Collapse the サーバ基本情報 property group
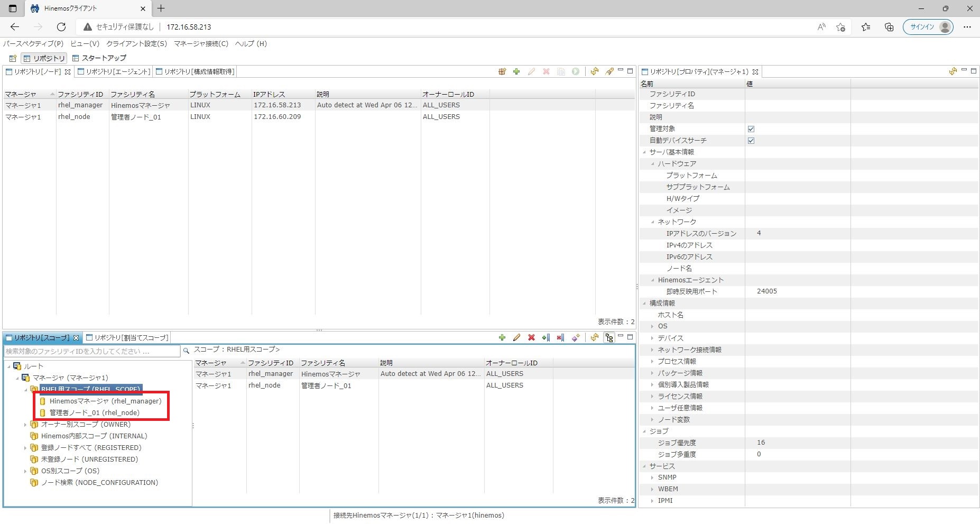This screenshot has width=980, height=524. 644,152
